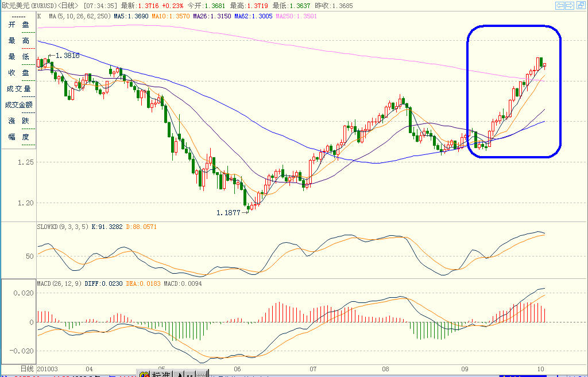Click the 最低:1.3637 header value
Viewport: 588px width, 377px height.
pos(292,6)
